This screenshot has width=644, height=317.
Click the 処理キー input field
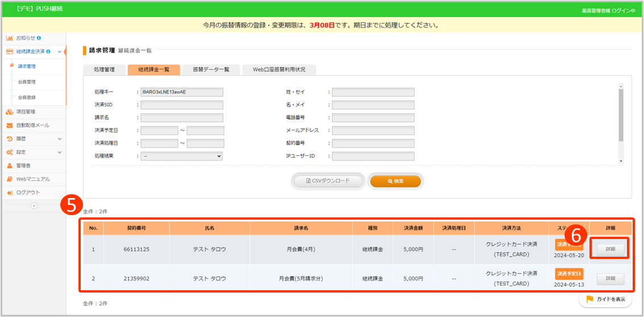tap(182, 92)
